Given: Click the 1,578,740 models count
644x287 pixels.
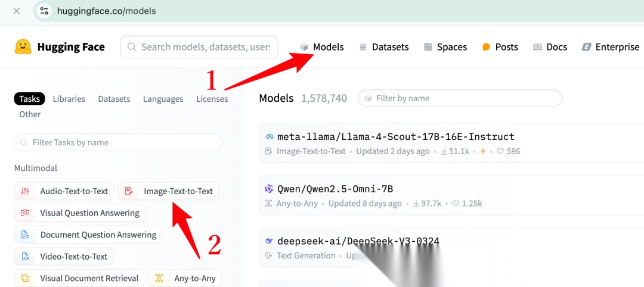Looking at the screenshot, I should (x=324, y=98).
